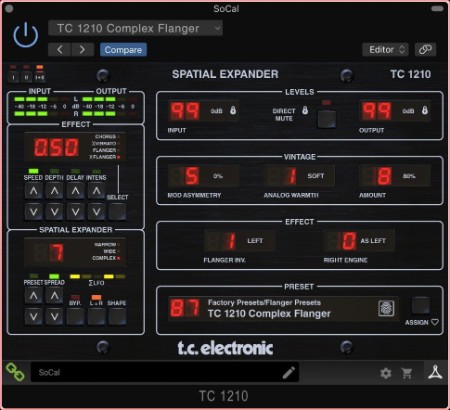Viewport: 450px width, 410px height.
Task: Click the green chain link icon
Action: 15,372
